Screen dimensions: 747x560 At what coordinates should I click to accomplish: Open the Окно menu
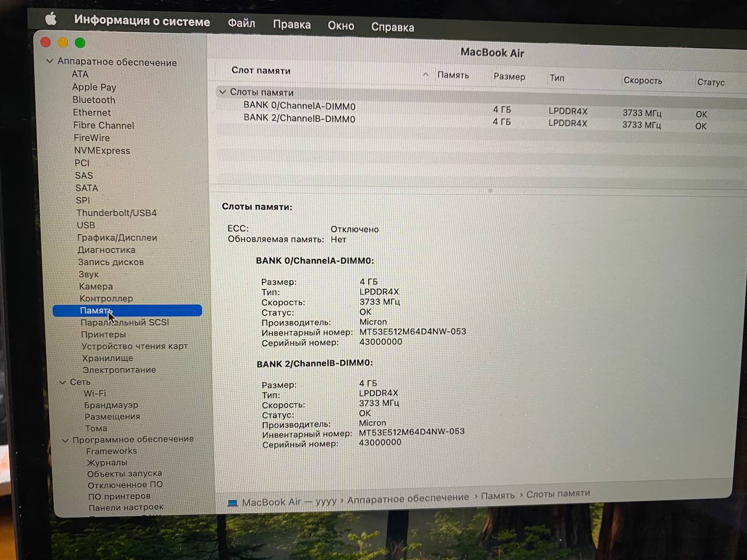click(341, 26)
